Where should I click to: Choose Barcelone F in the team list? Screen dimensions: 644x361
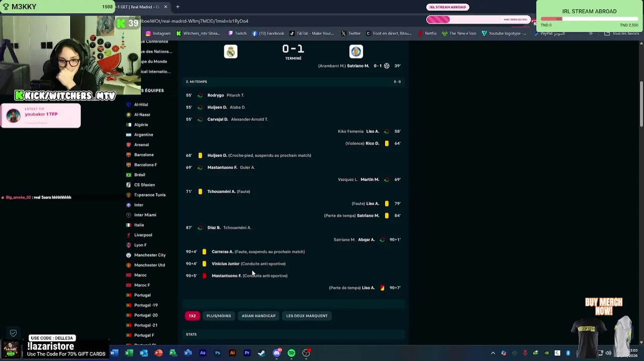(146, 165)
